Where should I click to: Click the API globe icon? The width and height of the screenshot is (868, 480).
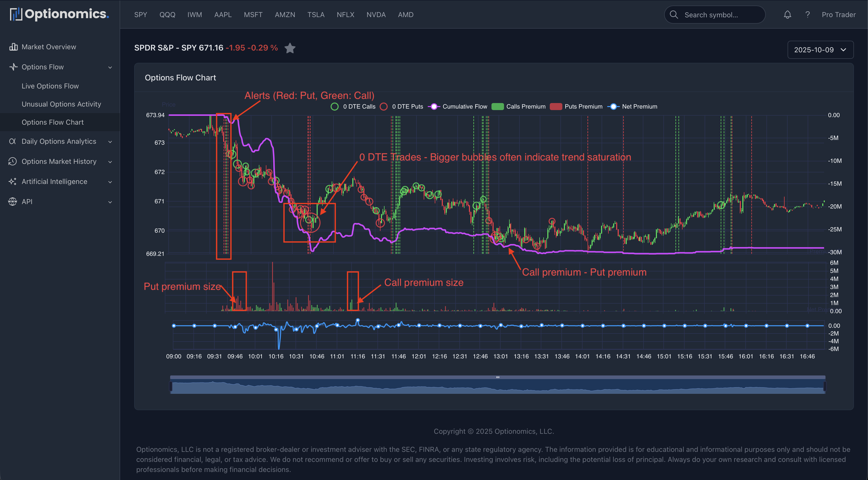[x=12, y=201]
